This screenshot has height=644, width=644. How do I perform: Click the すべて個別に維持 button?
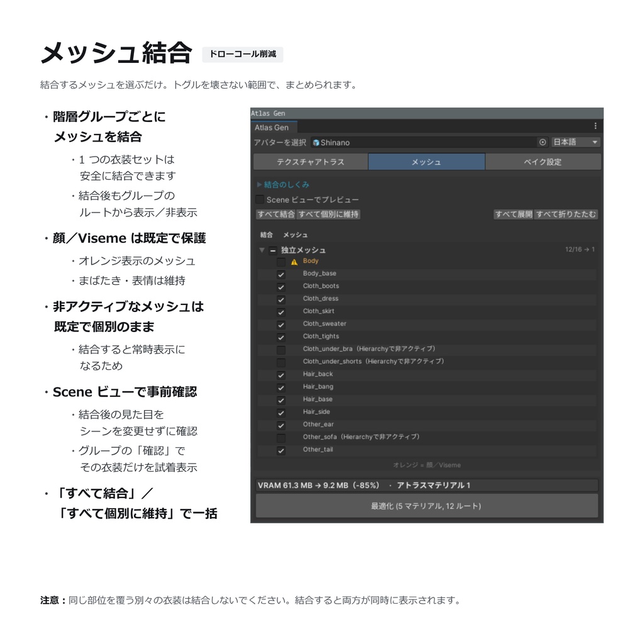click(328, 214)
